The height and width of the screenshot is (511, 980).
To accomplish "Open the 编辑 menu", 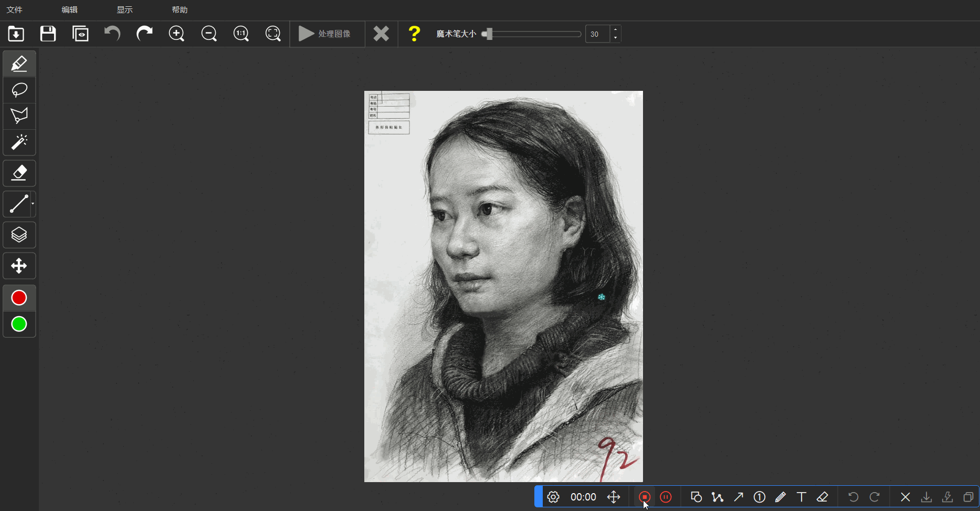I will [69, 10].
